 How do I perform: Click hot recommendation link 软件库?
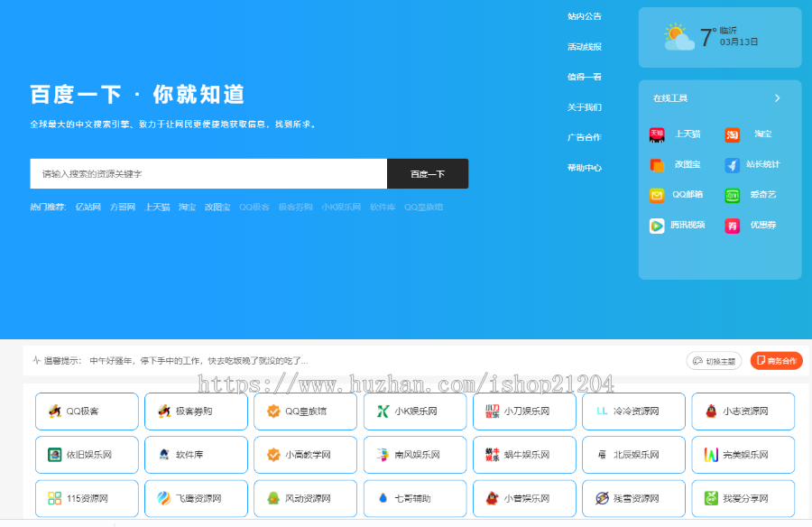pos(383,208)
